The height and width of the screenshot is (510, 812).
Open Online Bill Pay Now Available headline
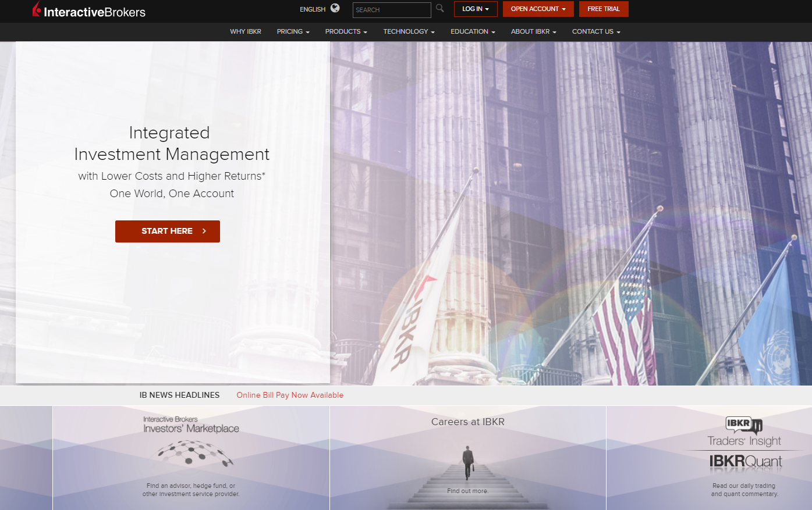290,395
